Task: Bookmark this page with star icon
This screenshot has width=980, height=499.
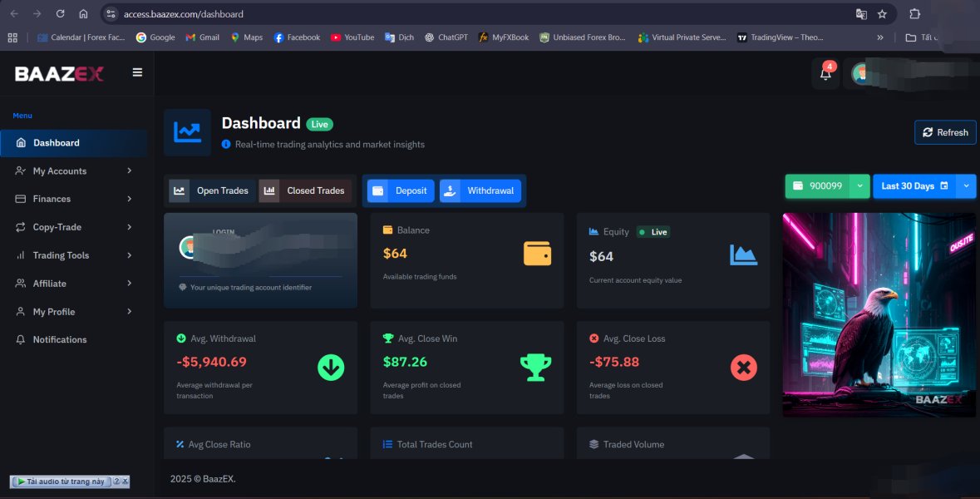Action: click(x=882, y=14)
